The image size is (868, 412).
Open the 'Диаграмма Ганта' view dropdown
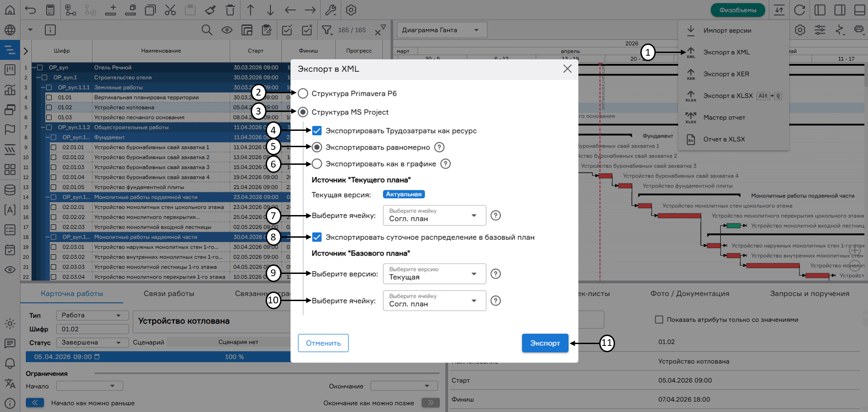442,30
